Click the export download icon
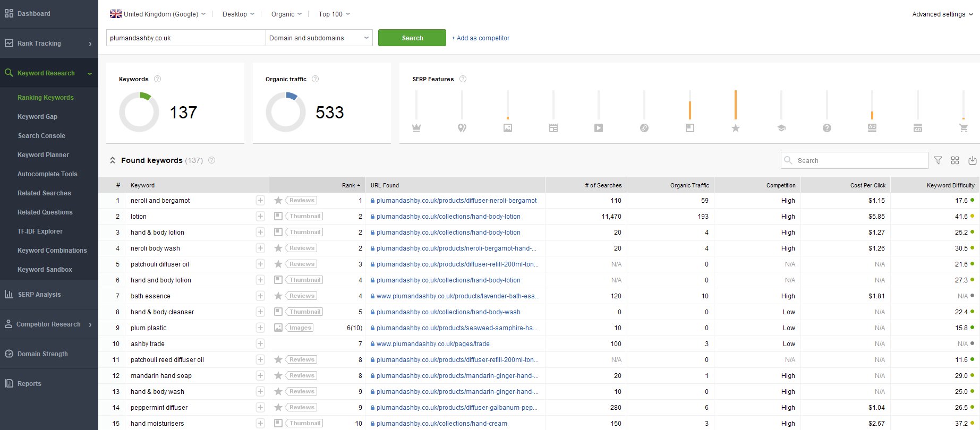This screenshot has width=980, height=430. [x=973, y=160]
